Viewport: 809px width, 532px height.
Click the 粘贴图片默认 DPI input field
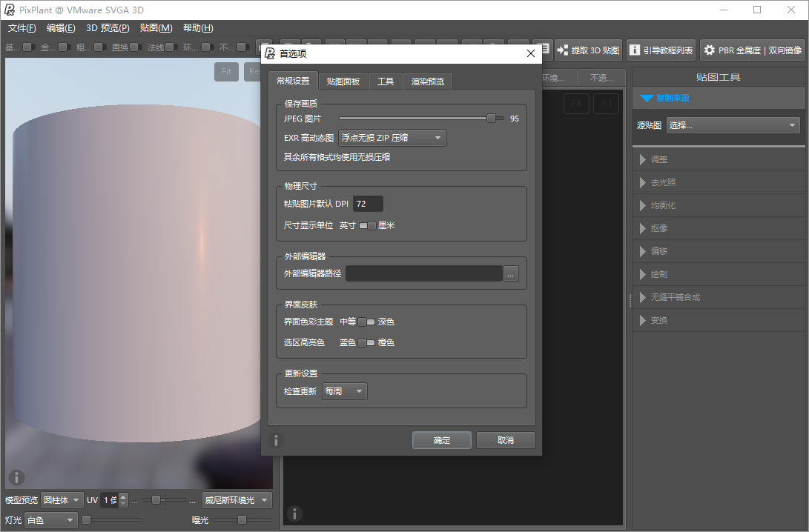coord(368,204)
